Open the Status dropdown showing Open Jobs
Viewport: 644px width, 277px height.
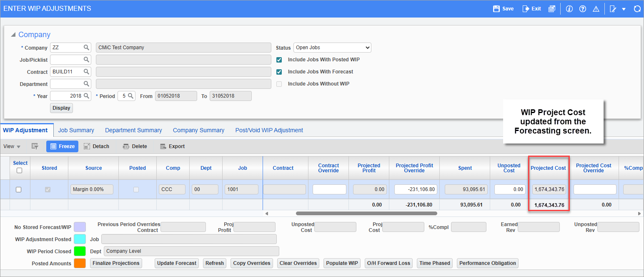click(x=332, y=48)
